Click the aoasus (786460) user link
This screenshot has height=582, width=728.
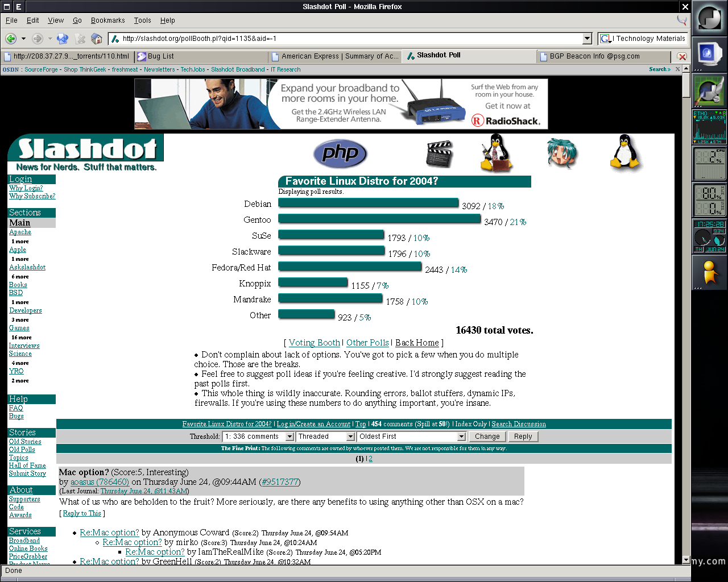click(x=100, y=482)
